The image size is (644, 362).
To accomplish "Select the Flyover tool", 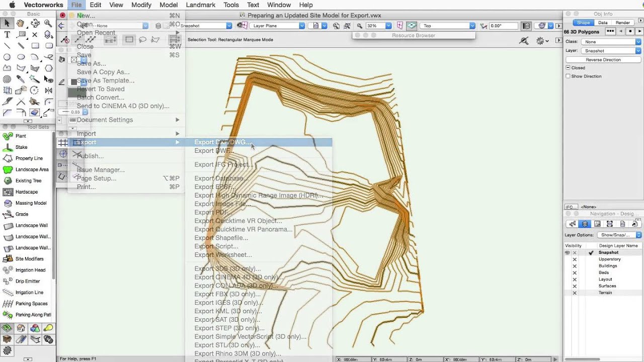I will (x=35, y=23).
